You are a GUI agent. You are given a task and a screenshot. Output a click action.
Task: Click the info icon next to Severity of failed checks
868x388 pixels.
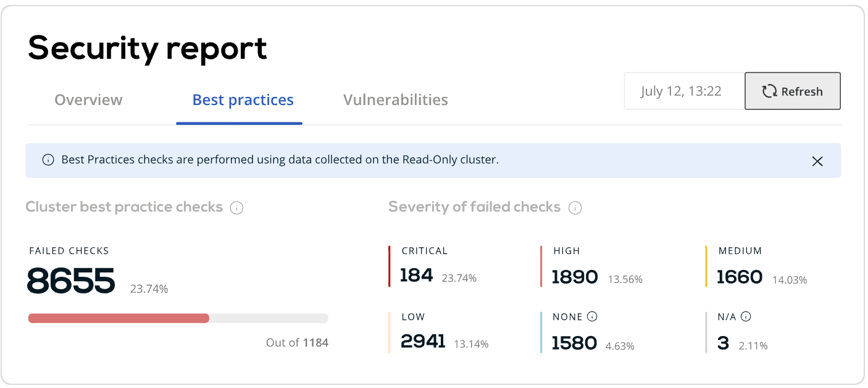coord(575,208)
